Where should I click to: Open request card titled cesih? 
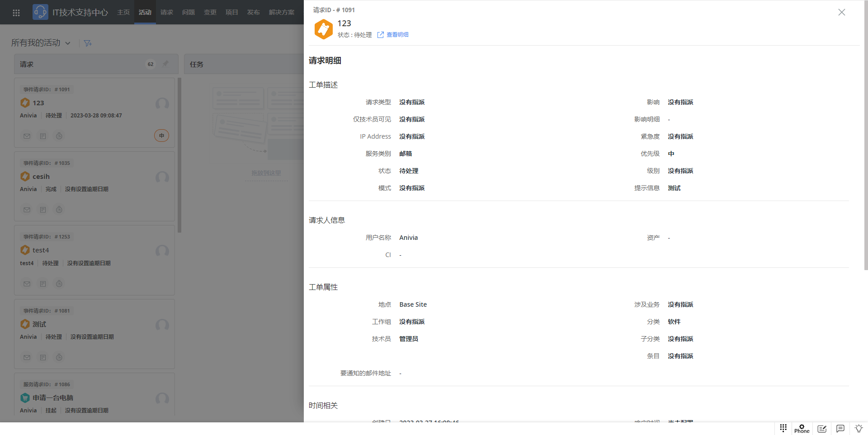pos(41,177)
